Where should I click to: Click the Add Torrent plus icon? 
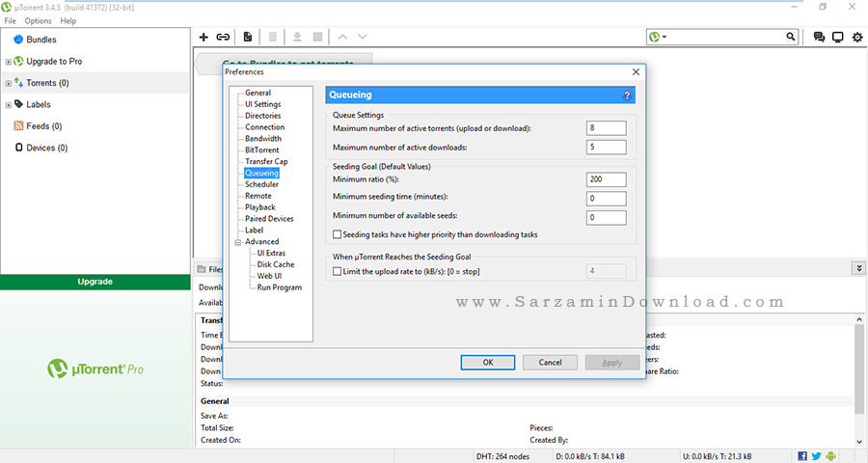tap(203, 37)
